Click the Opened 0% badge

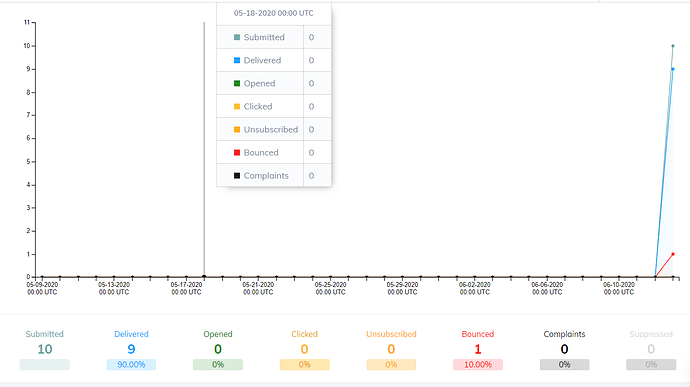click(x=218, y=365)
